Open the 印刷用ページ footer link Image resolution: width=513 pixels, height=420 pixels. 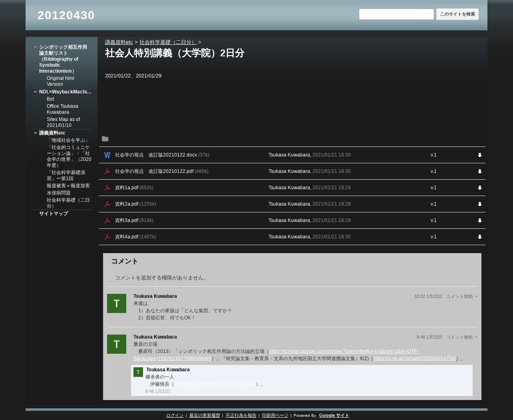(x=275, y=416)
